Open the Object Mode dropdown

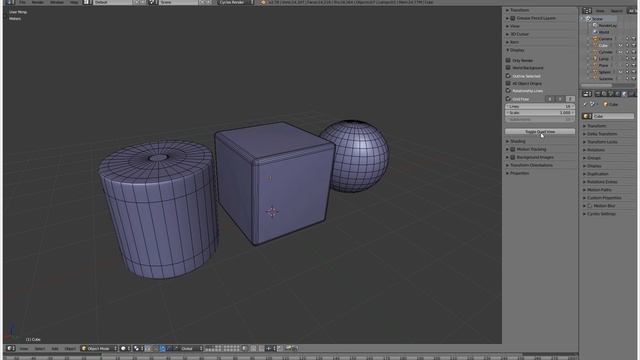99,348
